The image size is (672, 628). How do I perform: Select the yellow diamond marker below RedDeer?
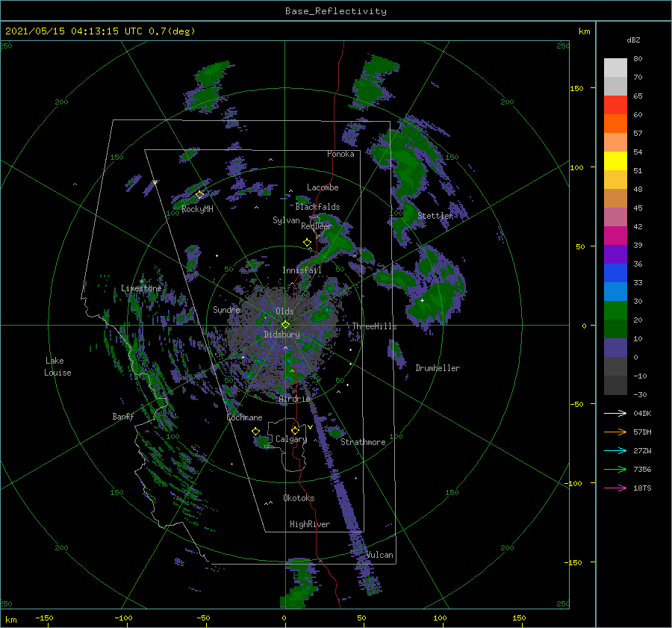(307, 243)
